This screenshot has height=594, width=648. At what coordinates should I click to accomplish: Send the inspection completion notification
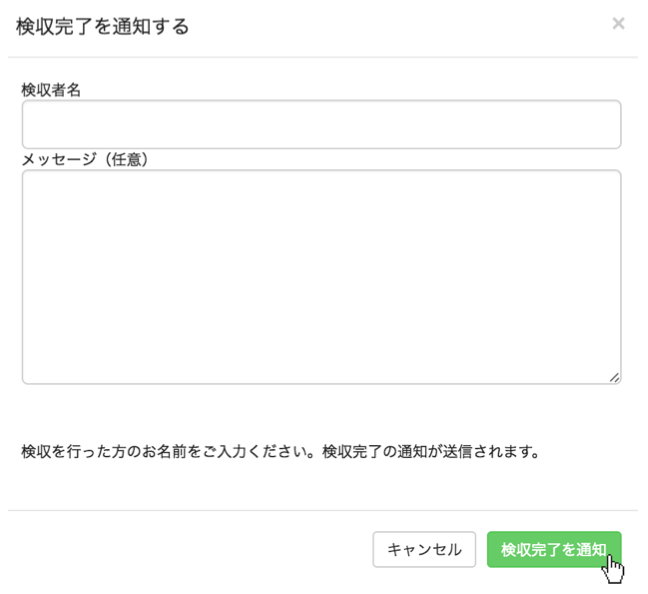(x=554, y=549)
